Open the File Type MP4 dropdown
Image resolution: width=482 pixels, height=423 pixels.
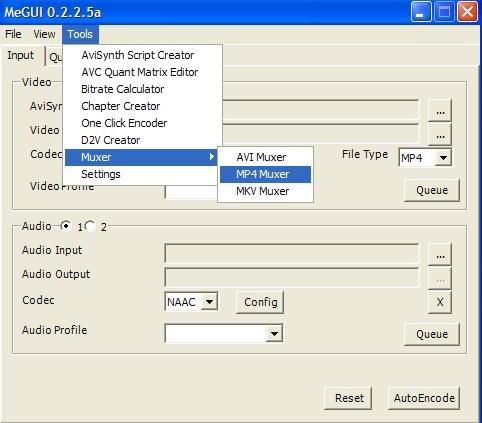click(443, 158)
